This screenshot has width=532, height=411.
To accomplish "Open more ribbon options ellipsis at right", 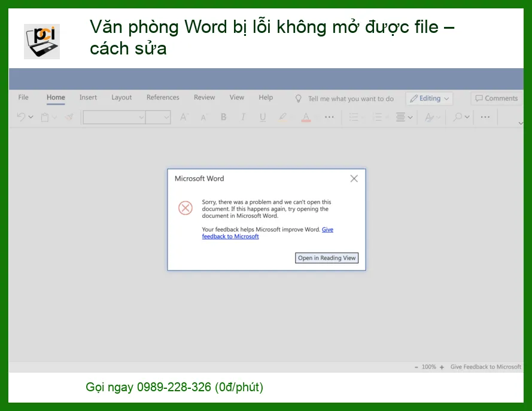I will [485, 117].
